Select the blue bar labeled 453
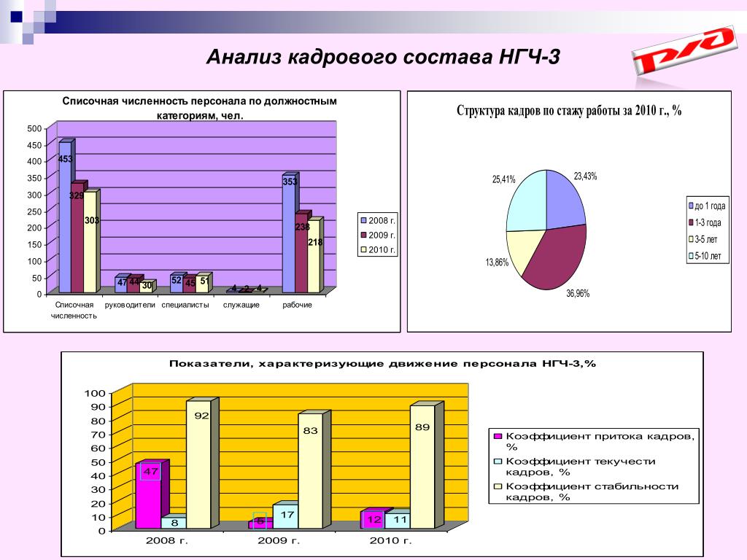Image resolution: width=747 pixels, height=560 pixels. pos(65,217)
